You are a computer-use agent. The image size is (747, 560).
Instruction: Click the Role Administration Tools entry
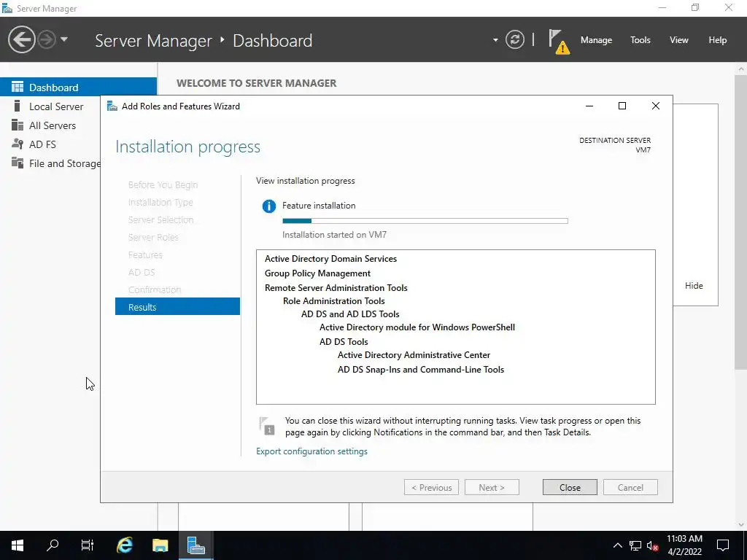pos(333,301)
